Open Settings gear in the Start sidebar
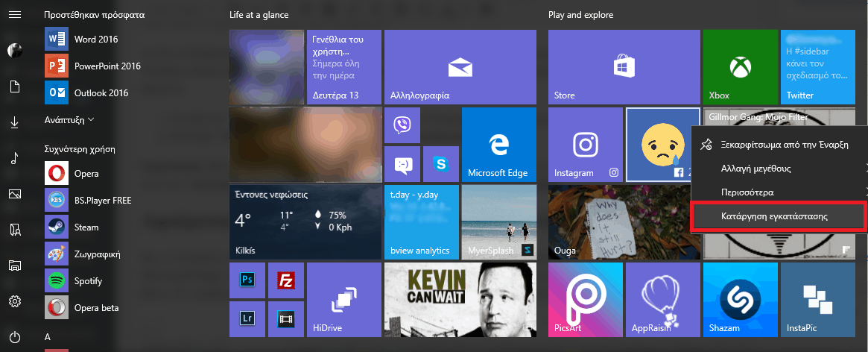 (15, 301)
